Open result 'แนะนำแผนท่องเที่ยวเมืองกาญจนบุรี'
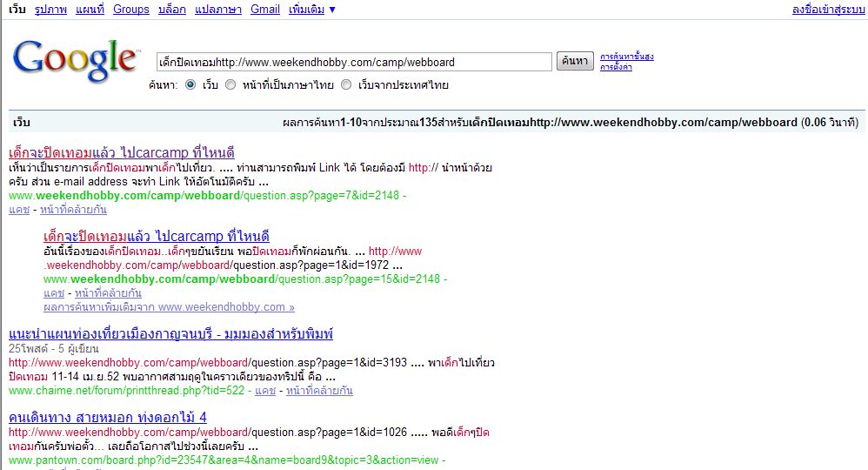 click(170, 334)
